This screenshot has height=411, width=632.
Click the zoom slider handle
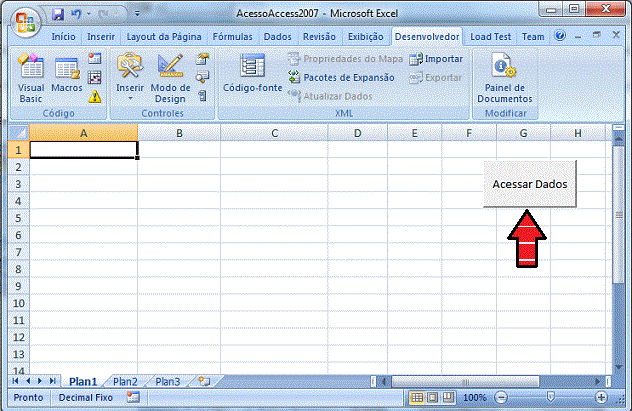pyautogui.click(x=550, y=398)
